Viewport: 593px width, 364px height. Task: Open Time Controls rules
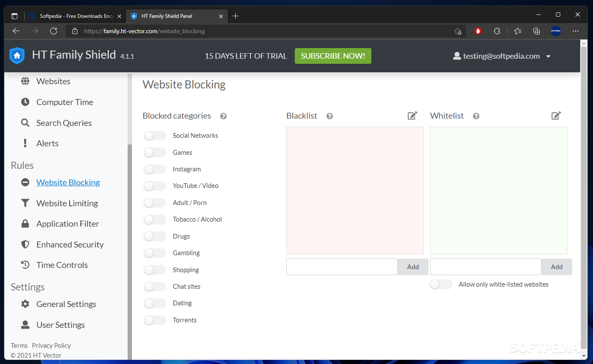coord(62,265)
